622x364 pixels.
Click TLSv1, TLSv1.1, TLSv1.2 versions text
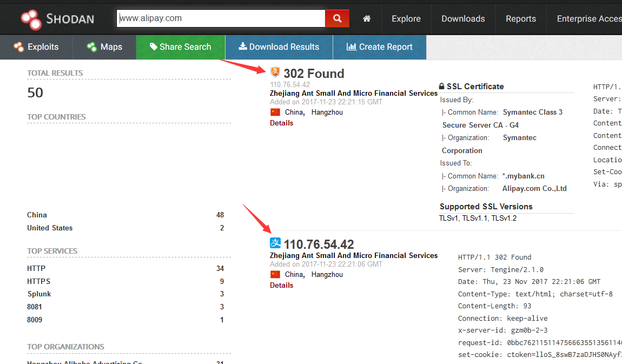[478, 218]
